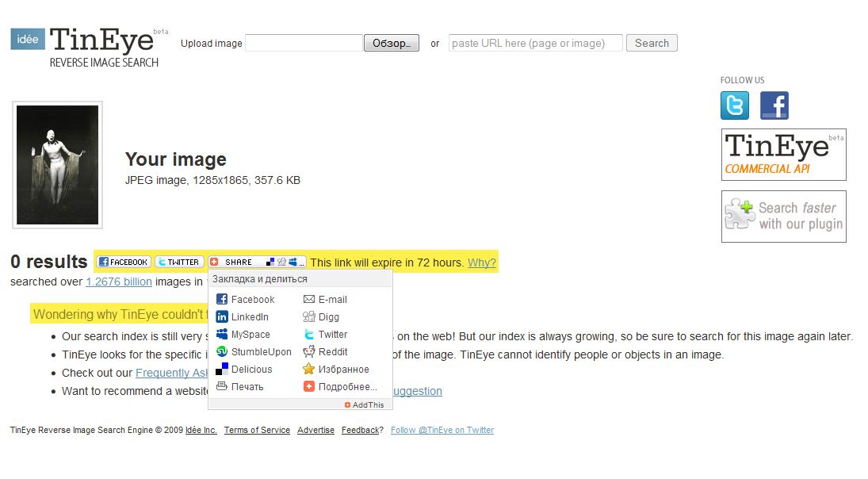868x479 pixels.
Task: Choose MySpace in the share menu
Action: [x=250, y=335]
